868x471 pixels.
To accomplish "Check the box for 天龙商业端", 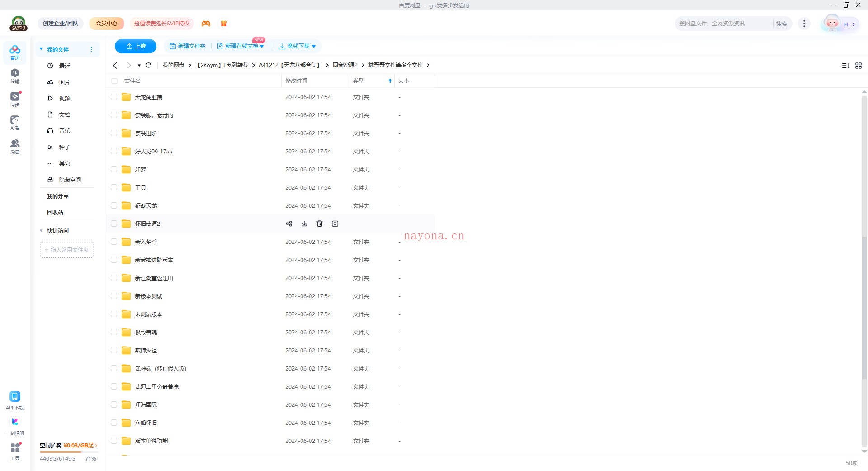I will click(x=114, y=97).
